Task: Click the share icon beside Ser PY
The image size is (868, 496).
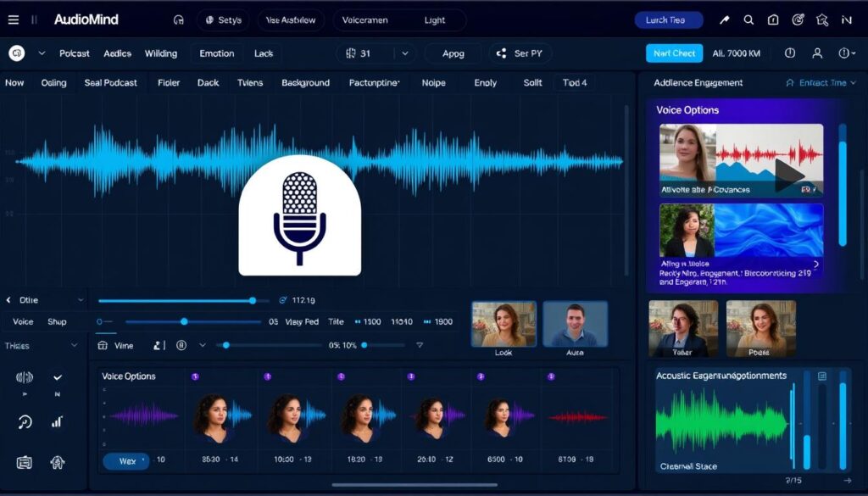Action: tap(502, 53)
